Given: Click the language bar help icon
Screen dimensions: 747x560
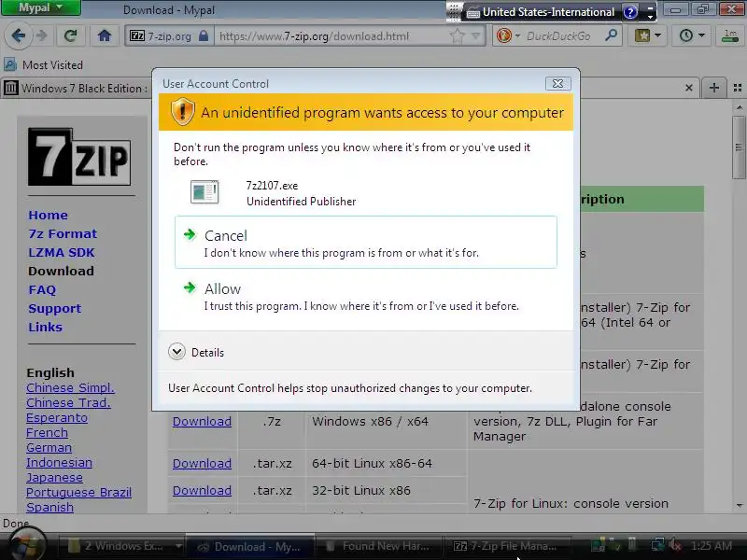Looking at the screenshot, I should pyautogui.click(x=630, y=12).
